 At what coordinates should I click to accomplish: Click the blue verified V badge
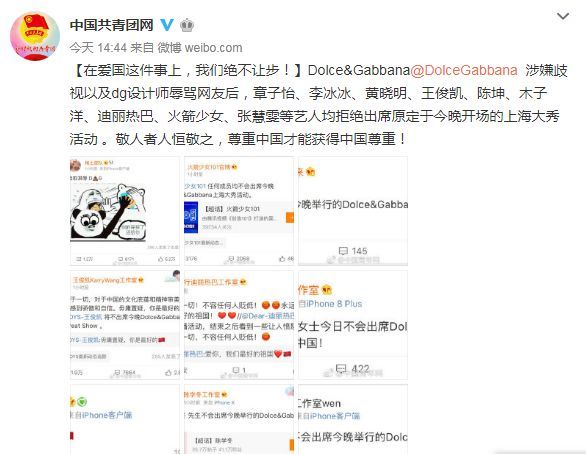[167, 25]
